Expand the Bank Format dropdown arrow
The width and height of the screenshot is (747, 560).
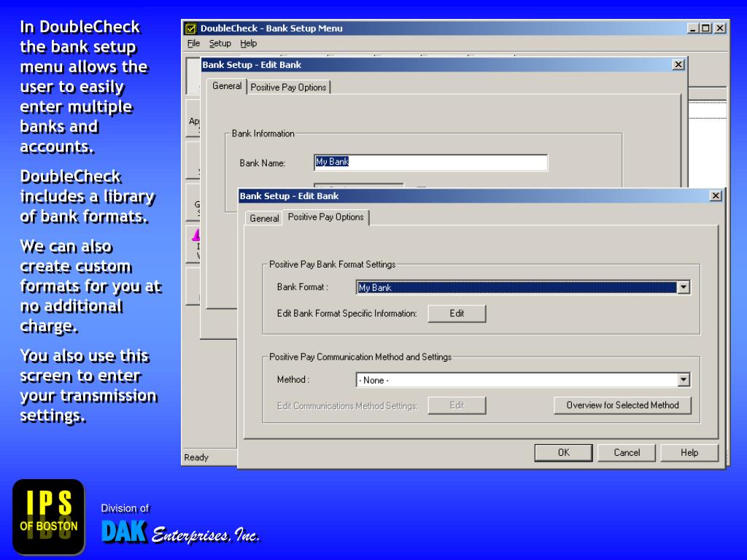684,287
